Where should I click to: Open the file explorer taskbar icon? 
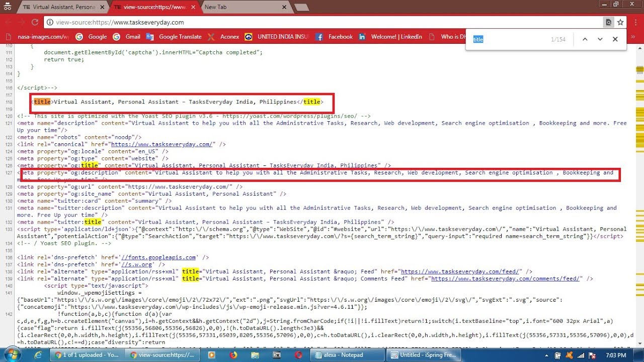click(x=255, y=354)
